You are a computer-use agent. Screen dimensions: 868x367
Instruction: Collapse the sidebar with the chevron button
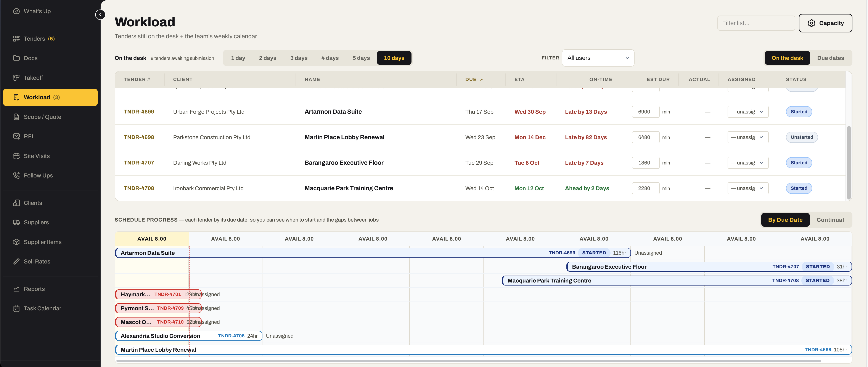100,15
